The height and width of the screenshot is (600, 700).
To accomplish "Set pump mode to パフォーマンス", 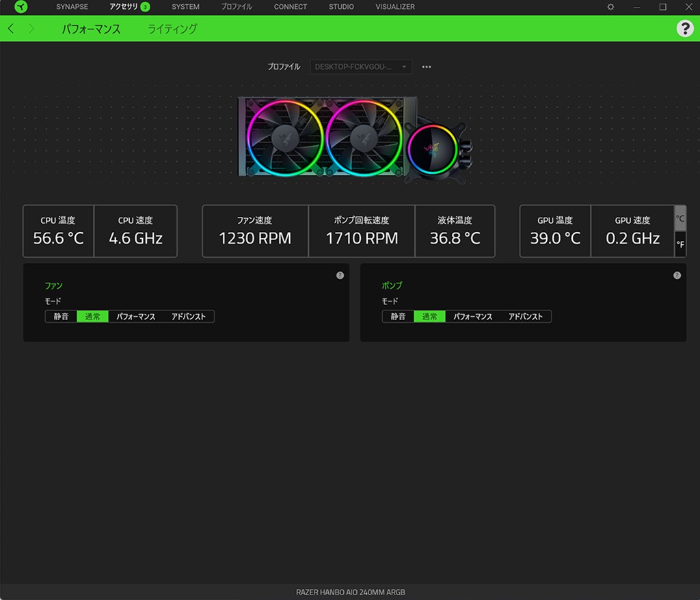I will [473, 317].
